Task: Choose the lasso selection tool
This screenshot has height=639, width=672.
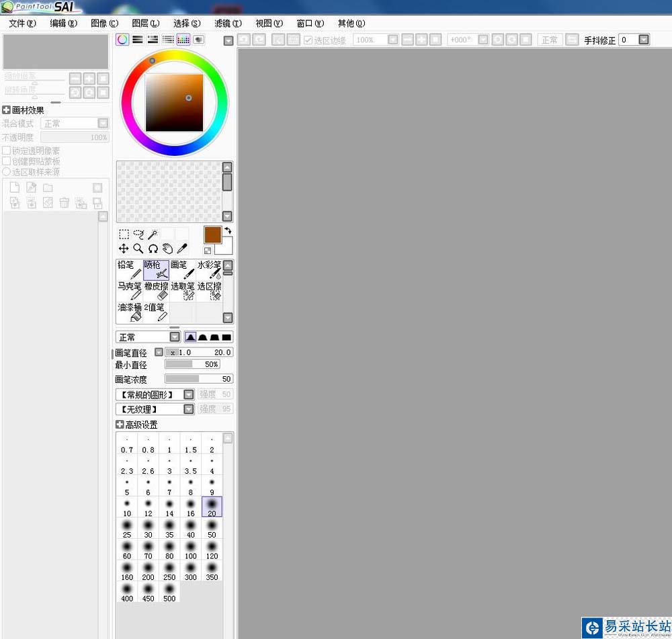Action: point(138,234)
